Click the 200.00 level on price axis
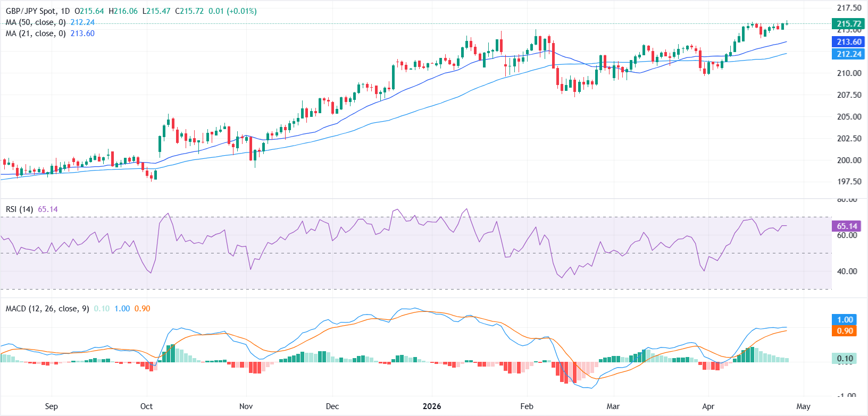 click(849, 160)
